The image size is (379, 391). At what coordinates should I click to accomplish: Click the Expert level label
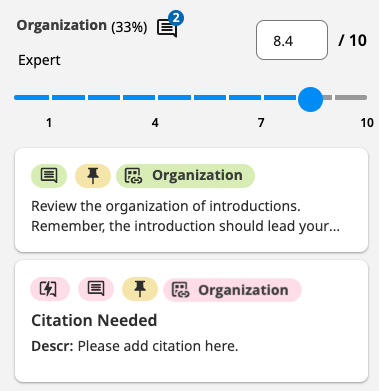coord(39,61)
